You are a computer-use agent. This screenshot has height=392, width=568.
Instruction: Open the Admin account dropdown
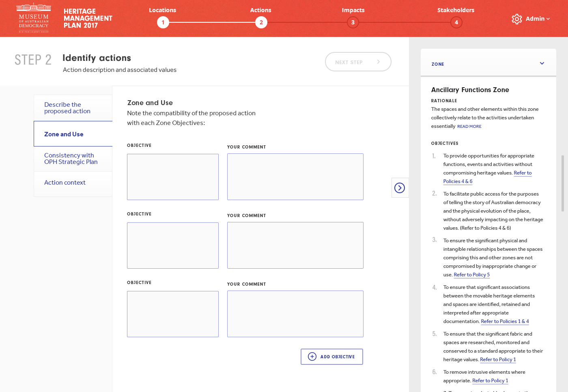pyautogui.click(x=536, y=19)
